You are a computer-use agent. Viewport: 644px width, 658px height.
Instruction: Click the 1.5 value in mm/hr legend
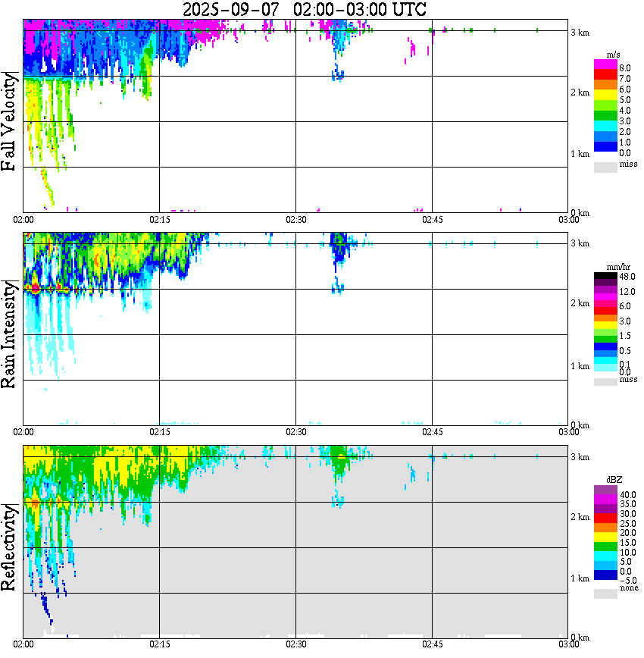pyautogui.click(x=625, y=335)
